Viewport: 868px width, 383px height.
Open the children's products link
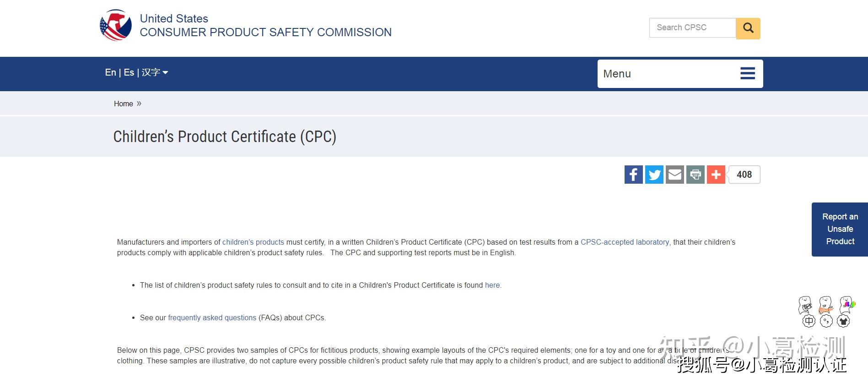253,242
